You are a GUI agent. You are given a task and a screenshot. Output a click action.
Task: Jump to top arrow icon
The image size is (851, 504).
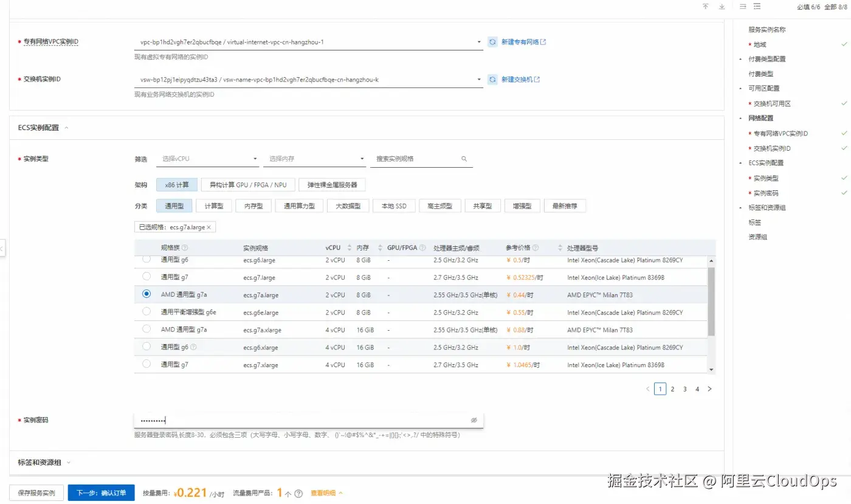[706, 7]
